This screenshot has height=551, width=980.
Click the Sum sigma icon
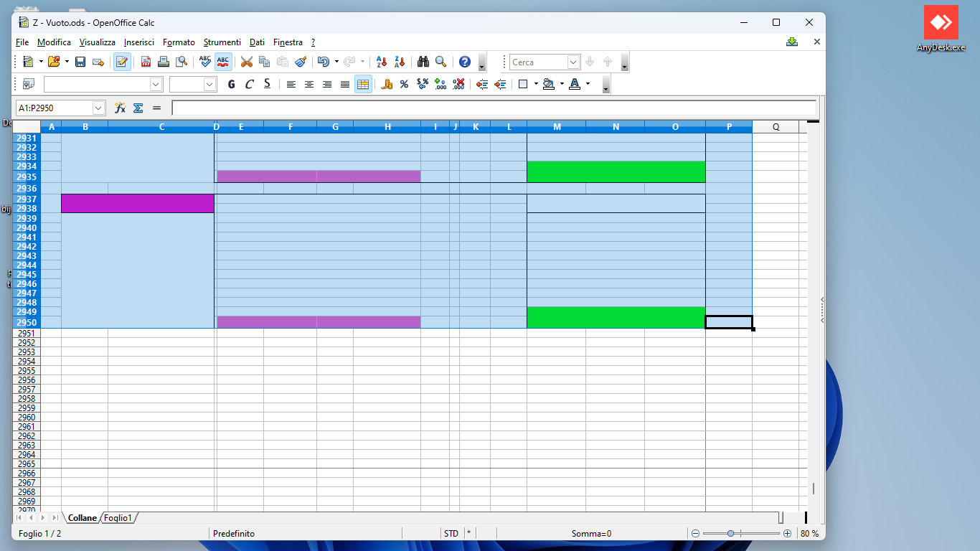138,108
